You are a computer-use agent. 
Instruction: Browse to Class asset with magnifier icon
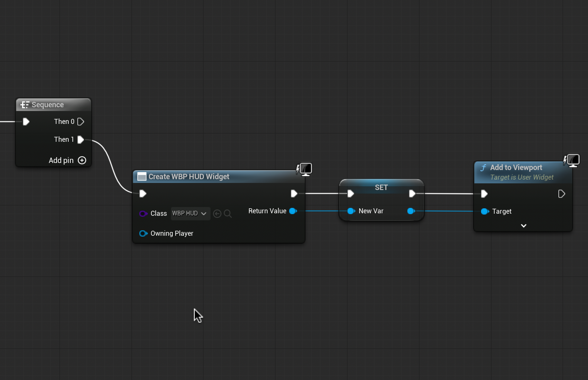(x=228, y=214)
